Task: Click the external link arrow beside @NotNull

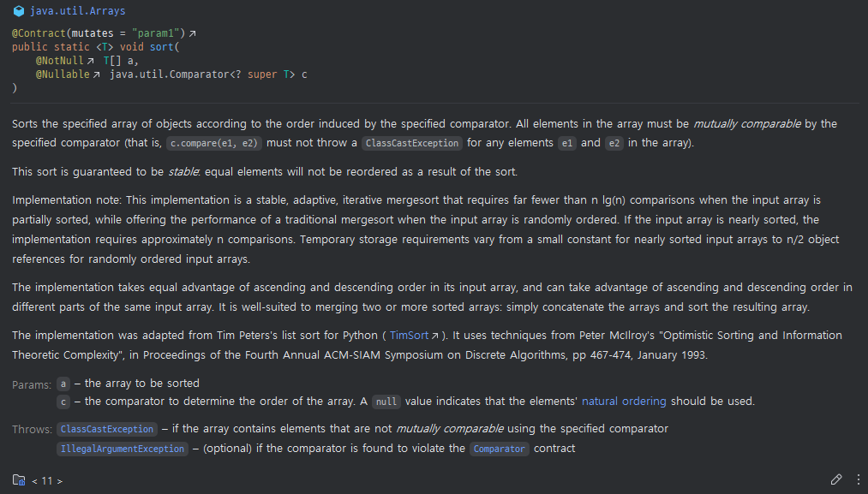Action: coord(90,60)
